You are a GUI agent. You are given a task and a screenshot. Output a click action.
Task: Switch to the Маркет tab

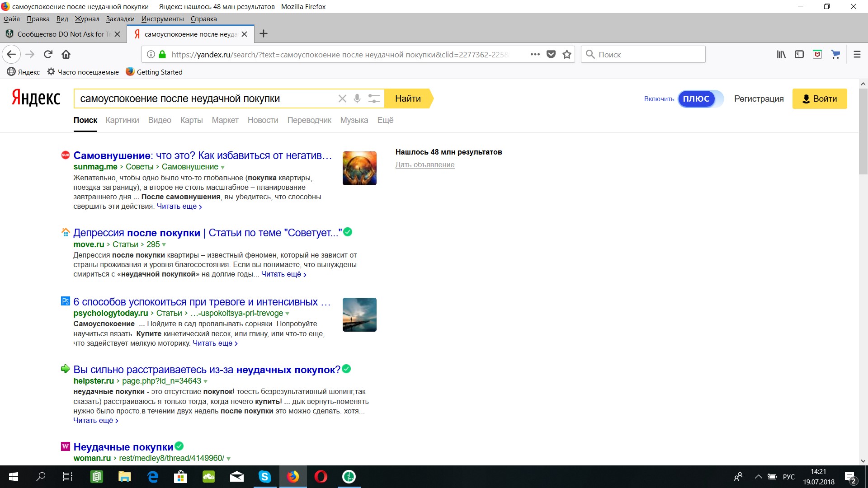[x=225, y=120]
